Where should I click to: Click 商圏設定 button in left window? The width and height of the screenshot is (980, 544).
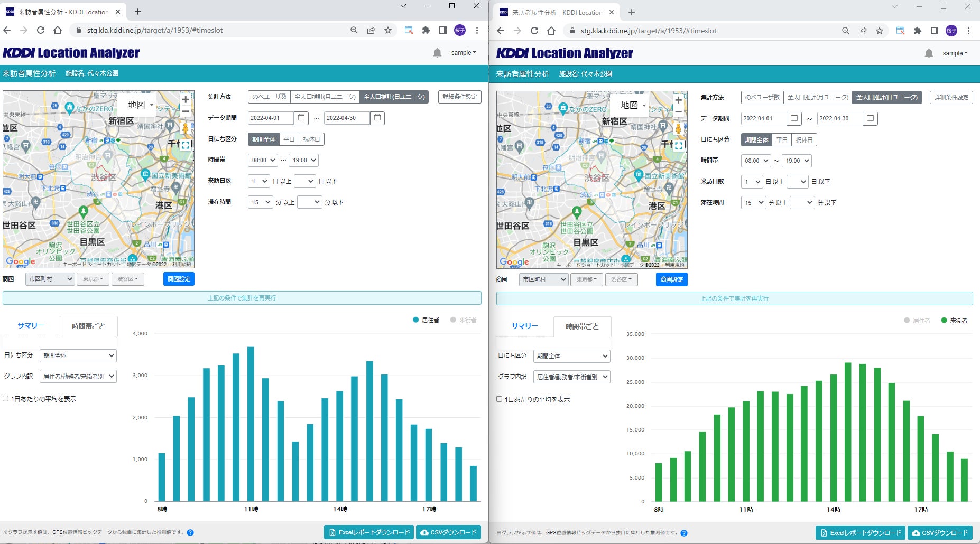179,279
